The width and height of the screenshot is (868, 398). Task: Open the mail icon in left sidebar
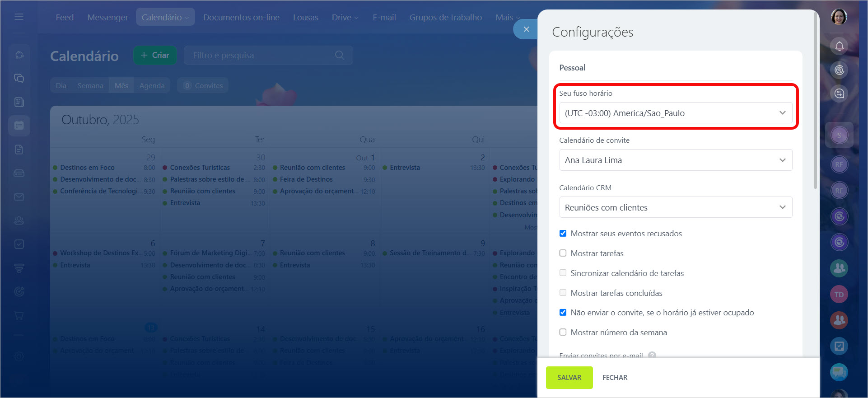coord(19,197)
